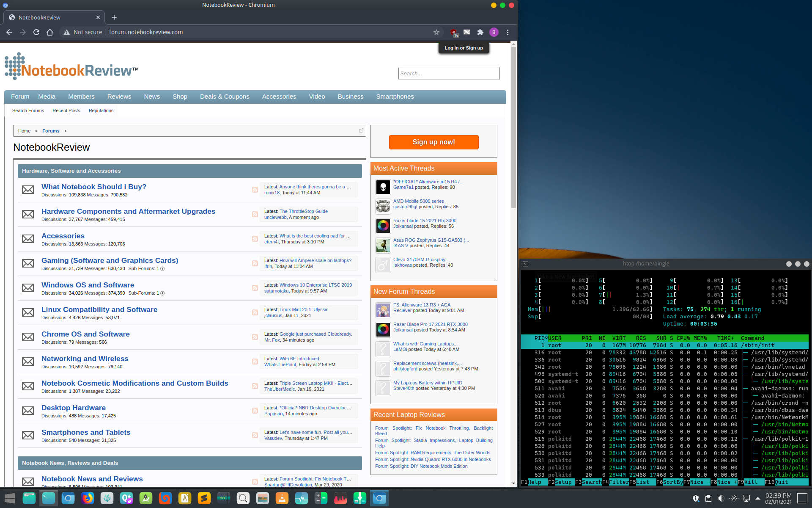Open the Forum tab in site navigation
This screenshot has height=508, width=812.
20,97
